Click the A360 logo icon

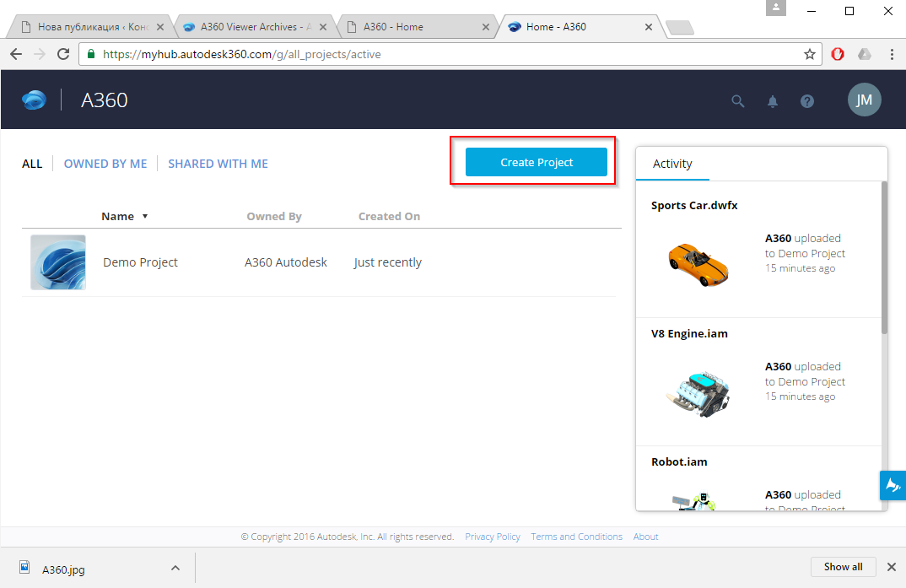click(34, 100)
